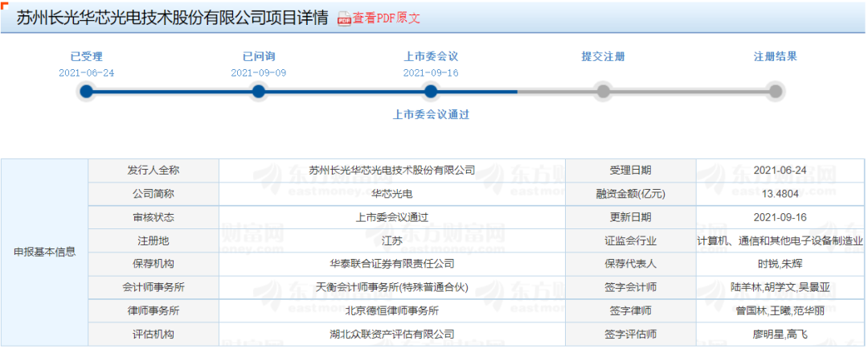Click the 审核状态 label cell

[x=154, y=217]
